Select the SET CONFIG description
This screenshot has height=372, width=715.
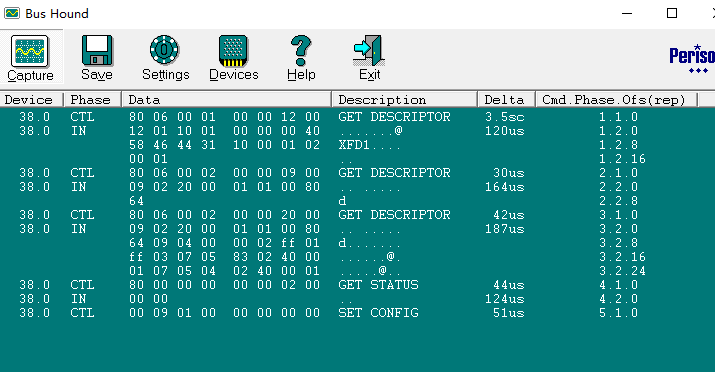pyautogui.click(x=378, y=313)
